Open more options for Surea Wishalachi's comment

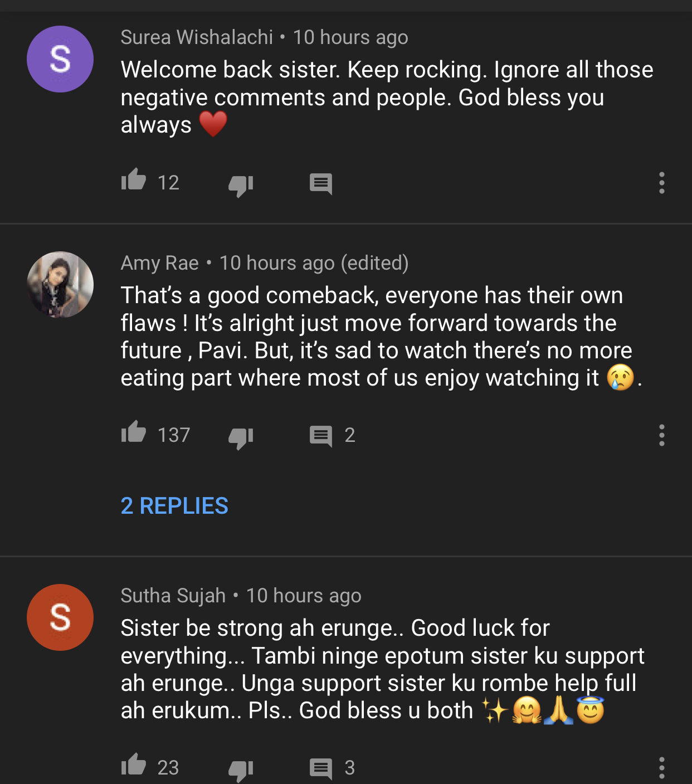(661, 183)
